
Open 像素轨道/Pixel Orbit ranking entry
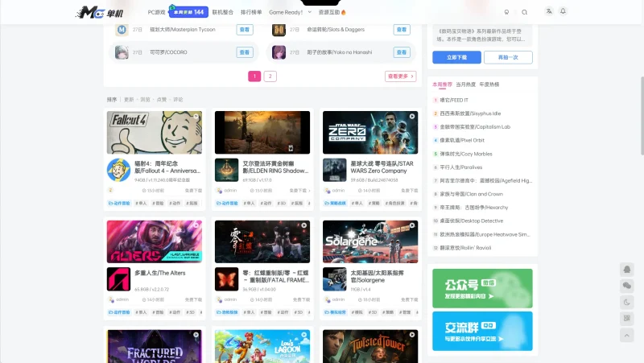tap(462, 140)
